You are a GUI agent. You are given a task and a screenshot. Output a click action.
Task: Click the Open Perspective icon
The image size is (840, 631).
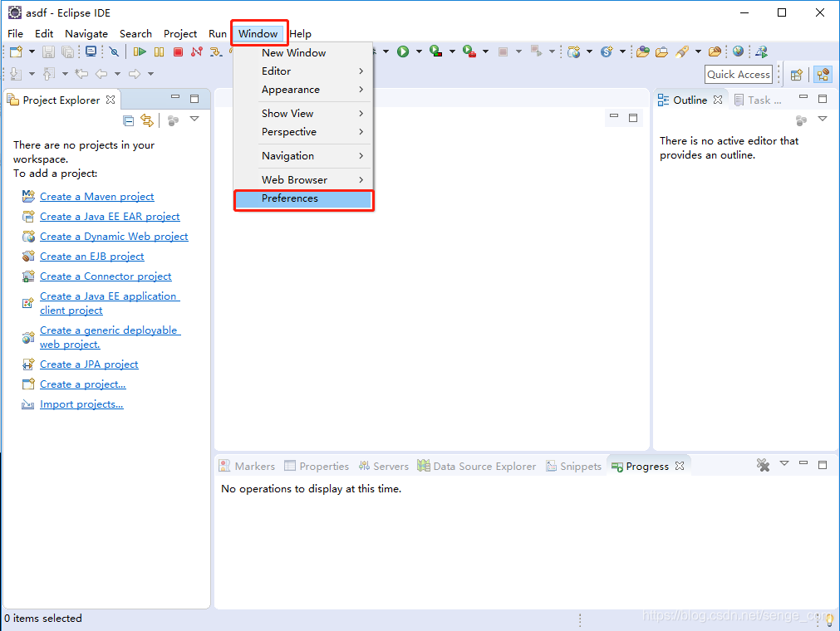click(x=797, y=75)
